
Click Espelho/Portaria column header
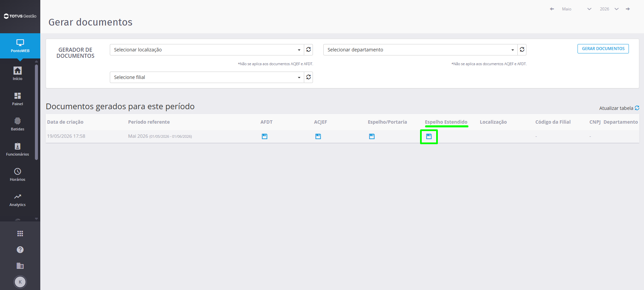(x=387, y=122)
